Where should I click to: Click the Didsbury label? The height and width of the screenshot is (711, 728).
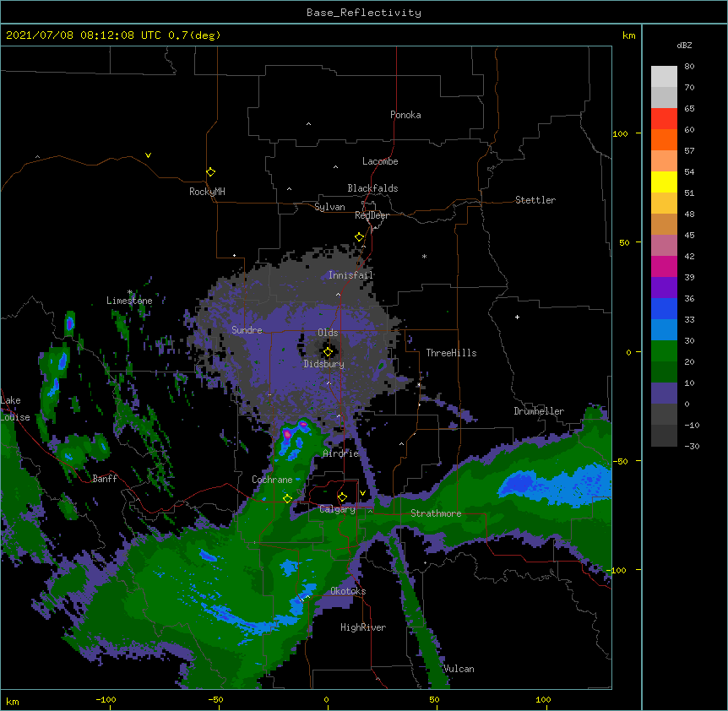(324, 364)
